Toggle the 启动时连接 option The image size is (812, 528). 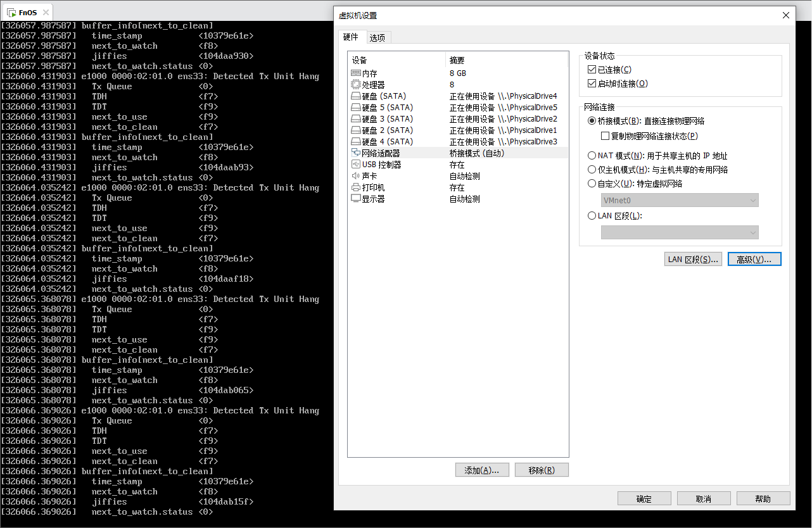[592, 83]
